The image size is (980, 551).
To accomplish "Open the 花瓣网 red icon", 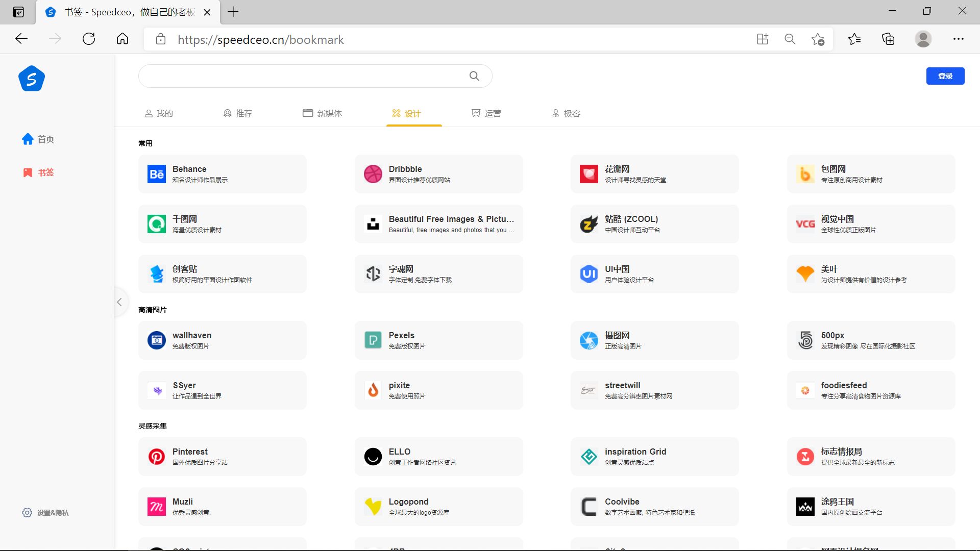I will click(x=589, y=174).
